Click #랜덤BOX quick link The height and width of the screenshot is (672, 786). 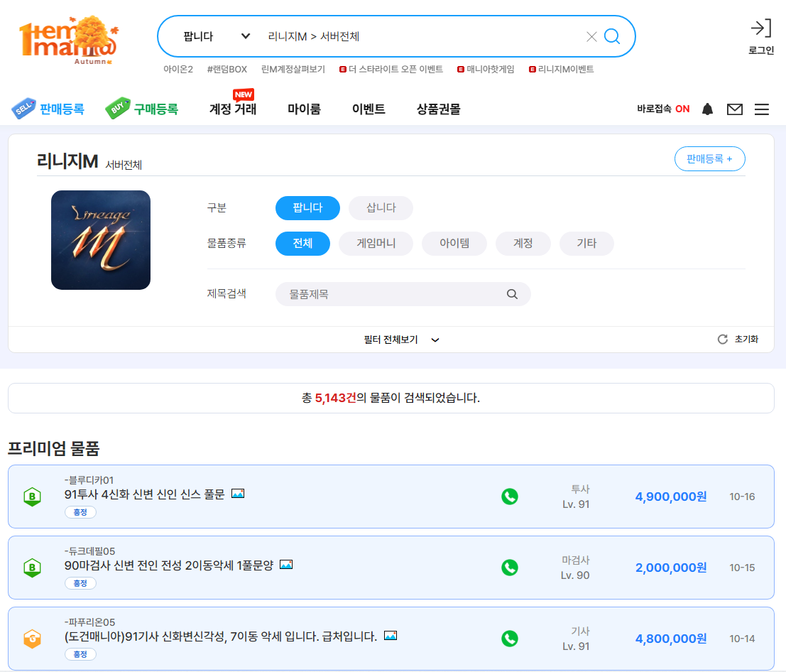pos(227,69)
